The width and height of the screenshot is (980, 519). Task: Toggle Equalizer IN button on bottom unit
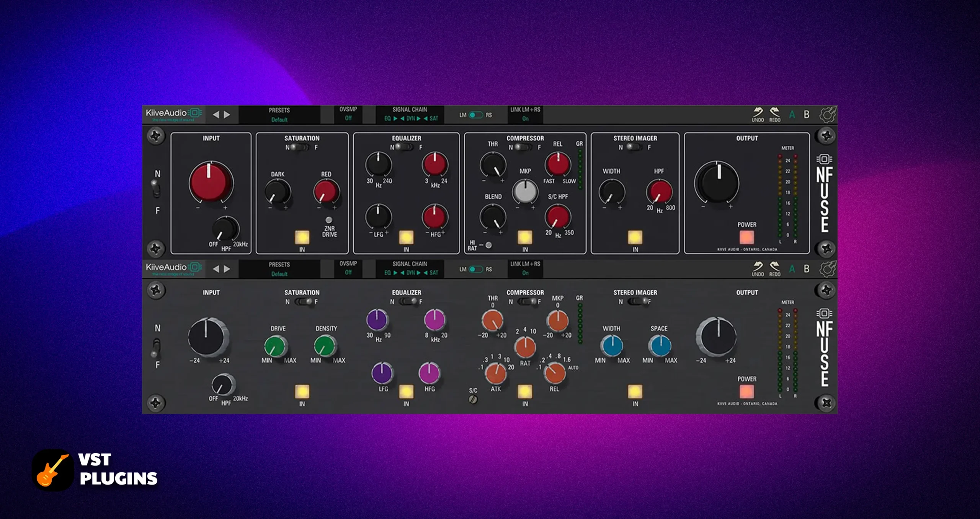(406, 392)
